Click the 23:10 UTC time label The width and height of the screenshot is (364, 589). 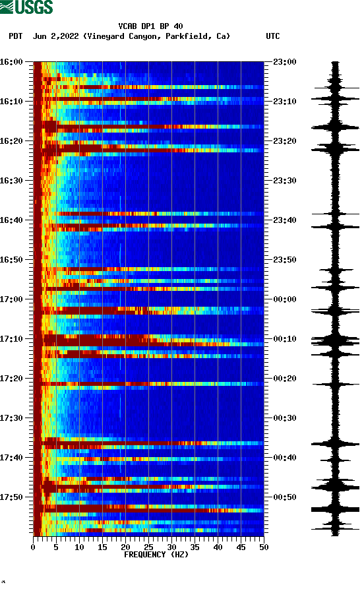click(285, 102)
